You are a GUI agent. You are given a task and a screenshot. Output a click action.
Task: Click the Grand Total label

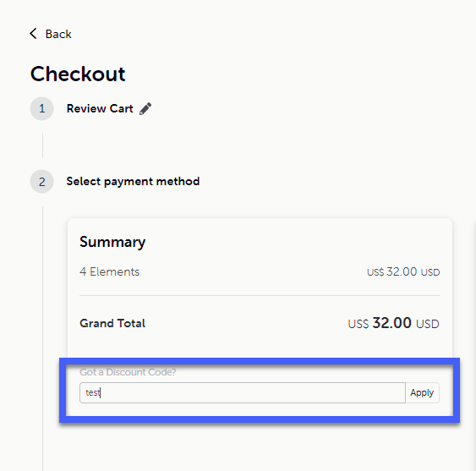[x=112, y=323]
